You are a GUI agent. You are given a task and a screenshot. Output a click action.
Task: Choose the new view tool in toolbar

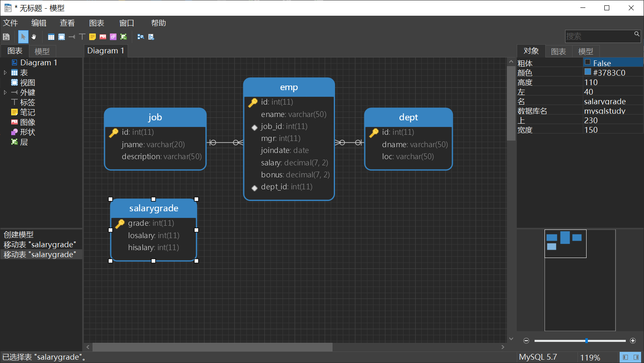[x=62, y=37]
